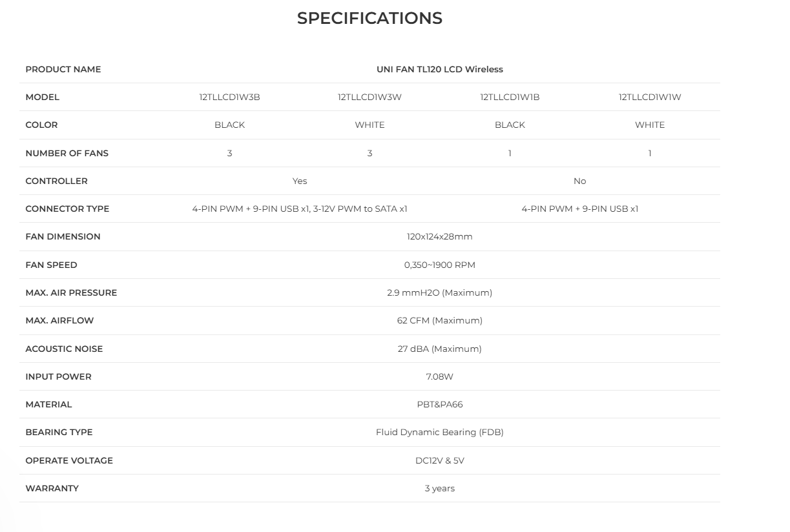Click the controller "Yes" value
This screenshot has height=532, width=790.
(300, 181)
